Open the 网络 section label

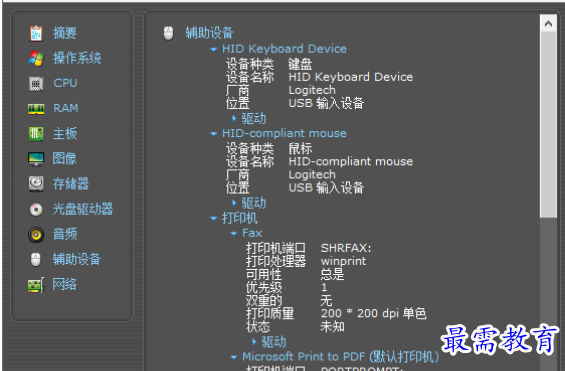pyautogui.click(x=65, y=285)
